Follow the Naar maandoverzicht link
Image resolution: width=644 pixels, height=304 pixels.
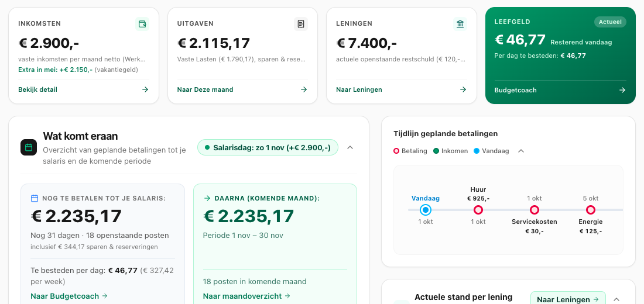[246, 296]
